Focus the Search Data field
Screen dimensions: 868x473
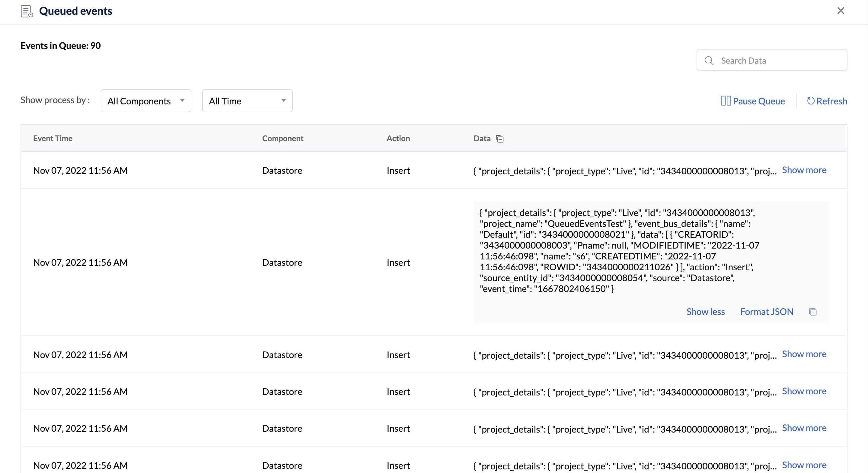[x=772, y=60]
